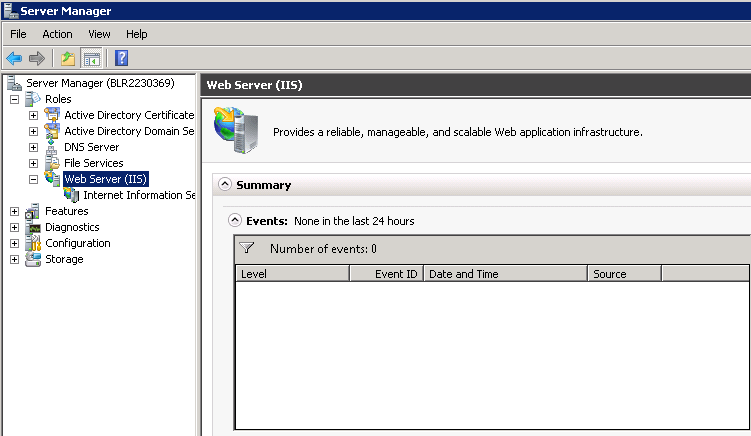Open the File menu
751x436 pixels.
(18, 34)
